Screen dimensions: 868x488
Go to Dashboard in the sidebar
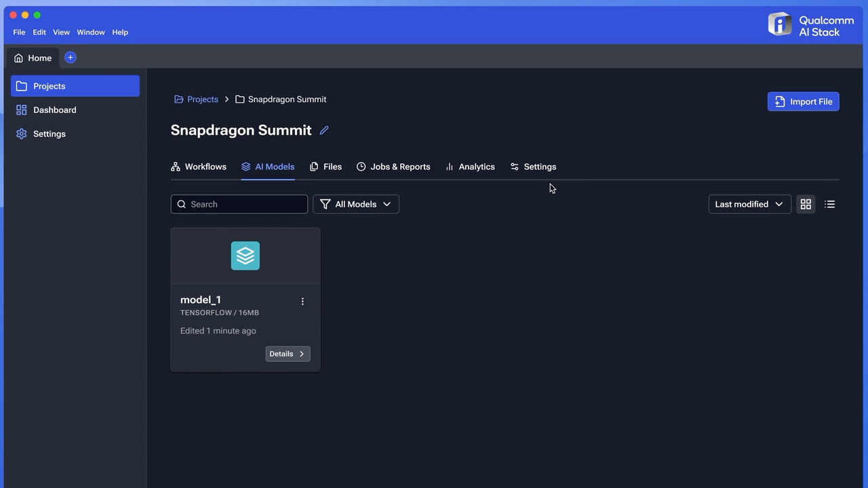click(x=75, y=110)
